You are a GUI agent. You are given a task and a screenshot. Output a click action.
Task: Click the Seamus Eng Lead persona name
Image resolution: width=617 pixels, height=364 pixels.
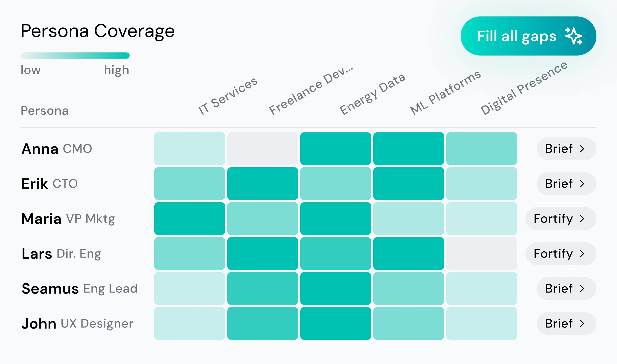(79, 288)
